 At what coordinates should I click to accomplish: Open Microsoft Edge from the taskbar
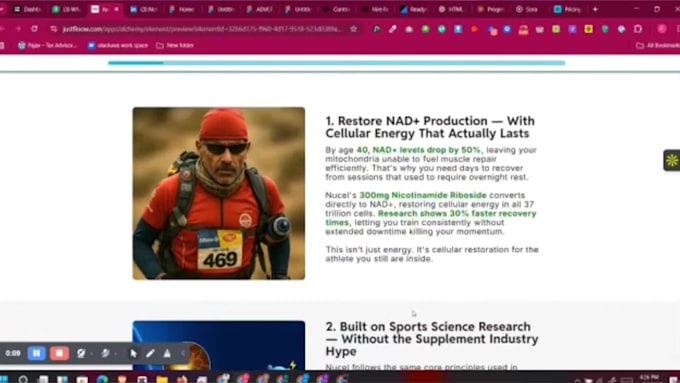click(x=102, y=379)
